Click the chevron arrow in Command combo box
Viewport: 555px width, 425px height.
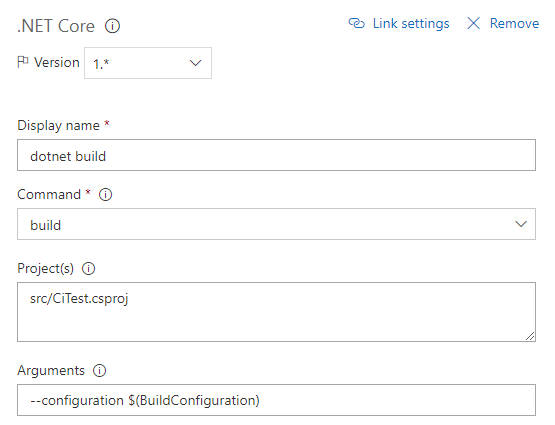pyautogui.click(x=521, y=224)
